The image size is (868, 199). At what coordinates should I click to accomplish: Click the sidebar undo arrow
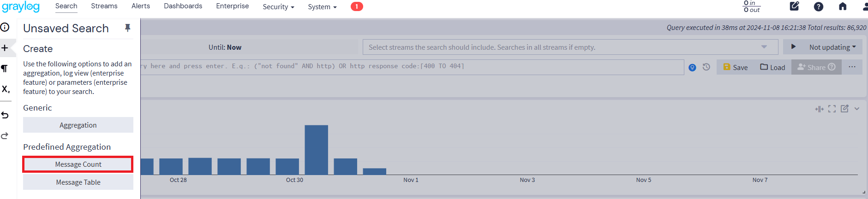point(5,115)
